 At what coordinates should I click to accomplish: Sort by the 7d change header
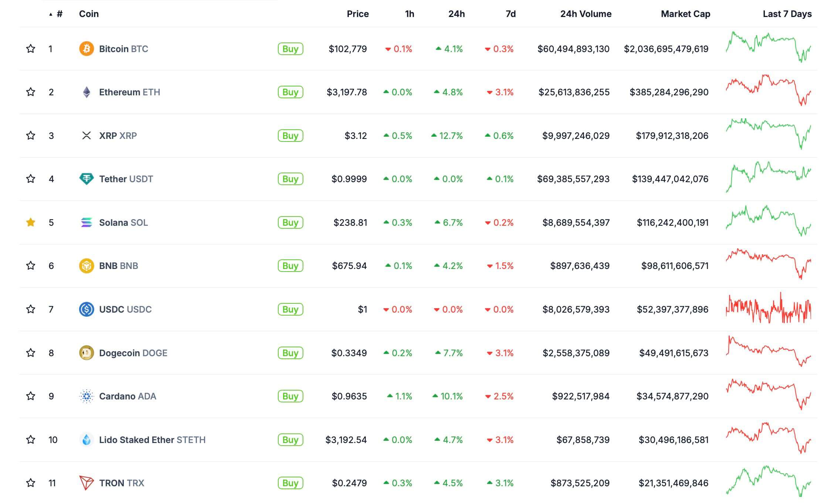[x=510, y=14]
